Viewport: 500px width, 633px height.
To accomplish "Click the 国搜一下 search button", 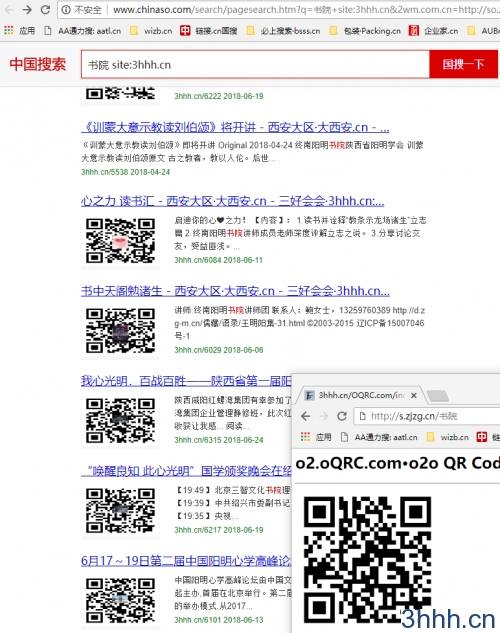I will pos(464,64).
